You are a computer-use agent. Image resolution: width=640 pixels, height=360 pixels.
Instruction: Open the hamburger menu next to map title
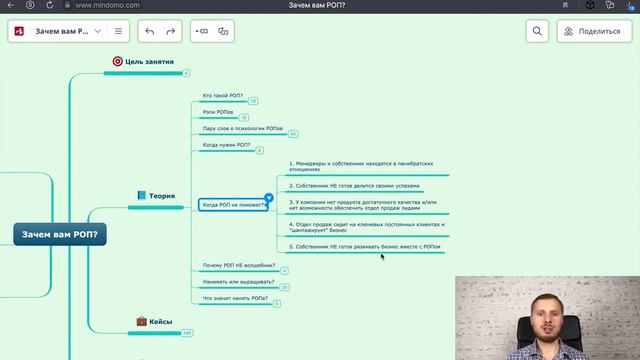tap(118, 31)
